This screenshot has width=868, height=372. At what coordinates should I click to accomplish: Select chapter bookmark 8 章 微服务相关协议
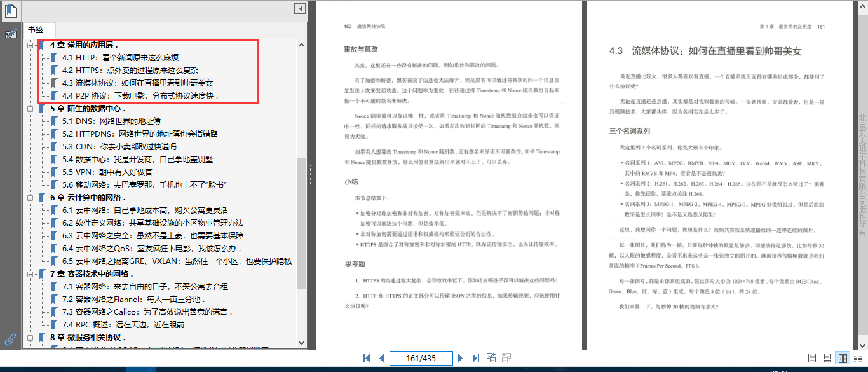coord(88,338)
